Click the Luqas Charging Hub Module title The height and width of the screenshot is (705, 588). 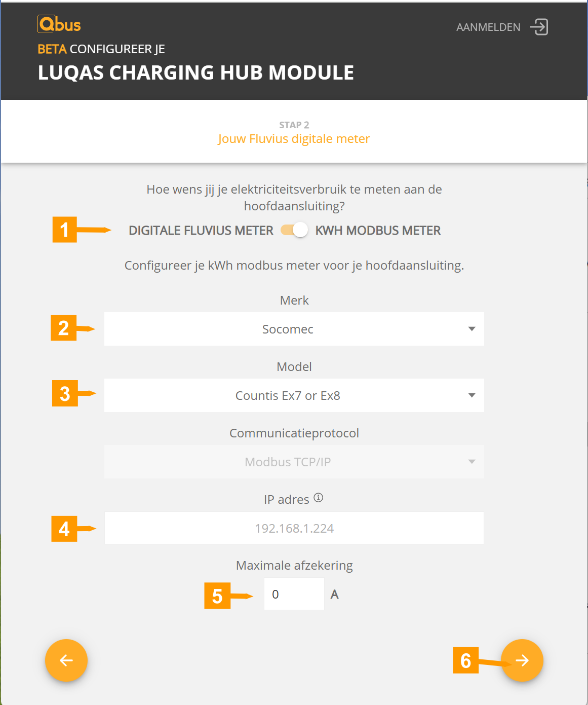196,72
